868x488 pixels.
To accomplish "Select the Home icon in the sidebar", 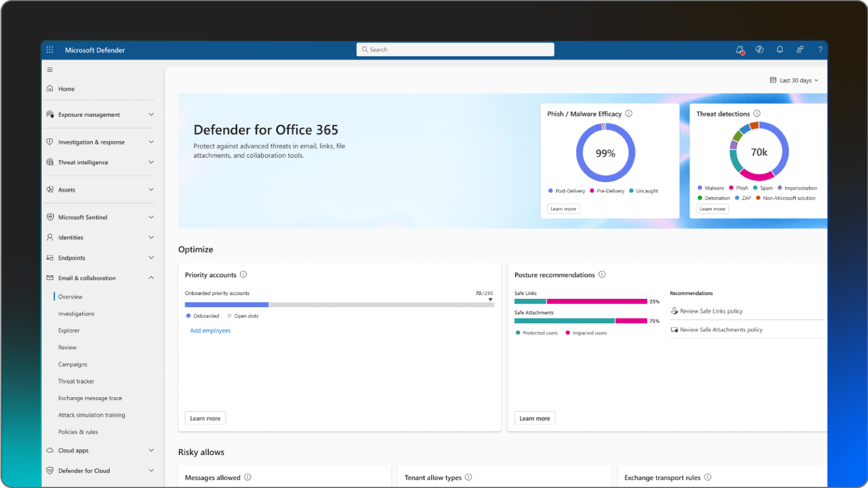I will coord(51,88).
